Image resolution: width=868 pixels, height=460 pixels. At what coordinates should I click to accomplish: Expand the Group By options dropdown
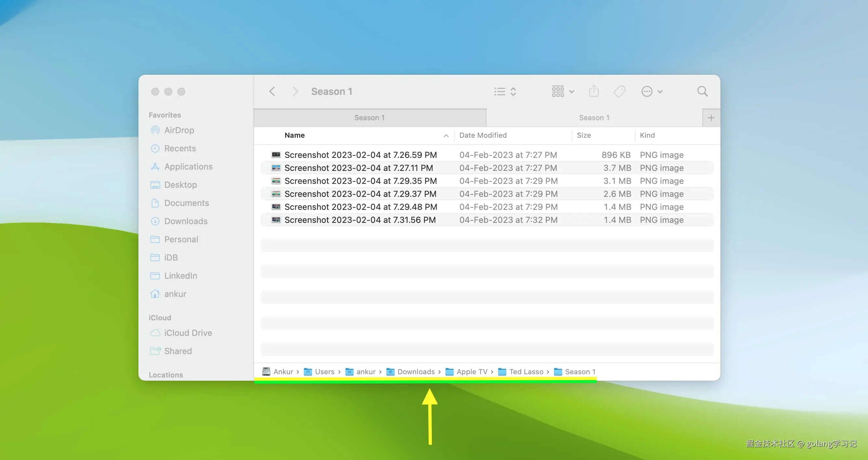563,91
